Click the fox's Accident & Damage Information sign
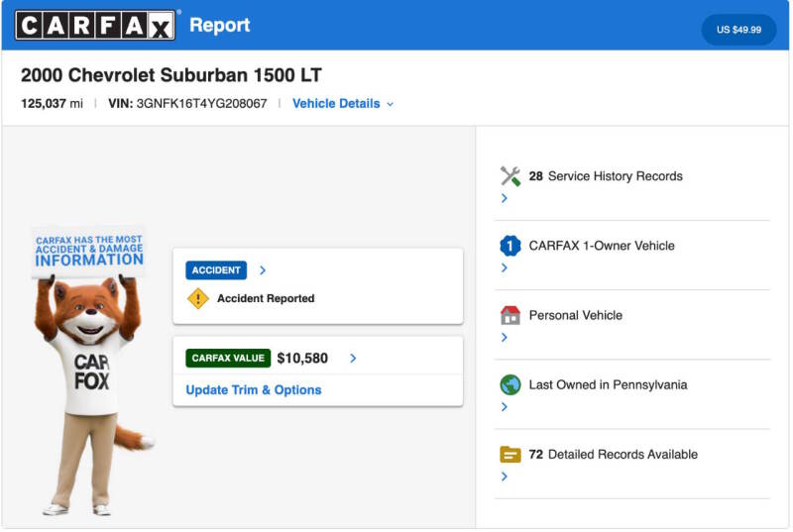This screenshot has height=532, width=793. 89,251
